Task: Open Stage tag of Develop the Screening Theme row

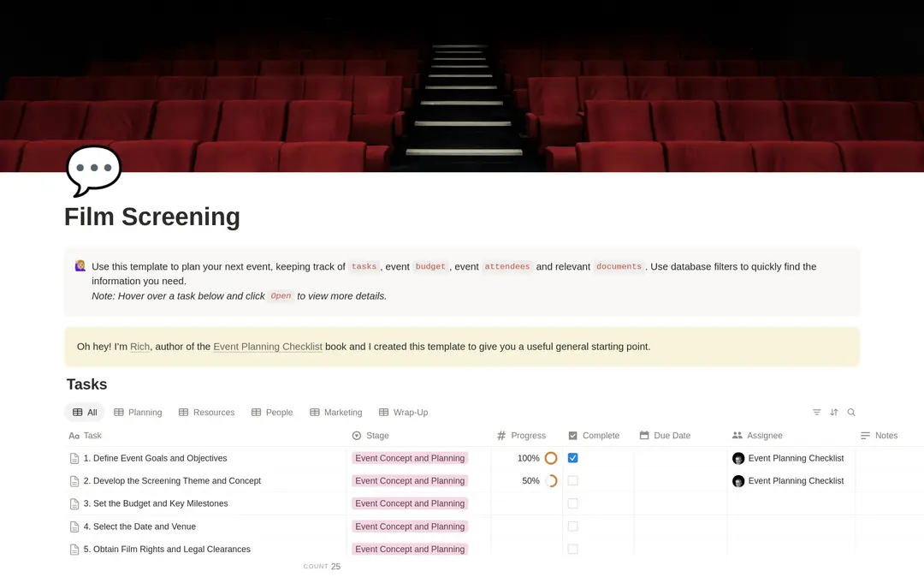Action: [x=410, y=481]
